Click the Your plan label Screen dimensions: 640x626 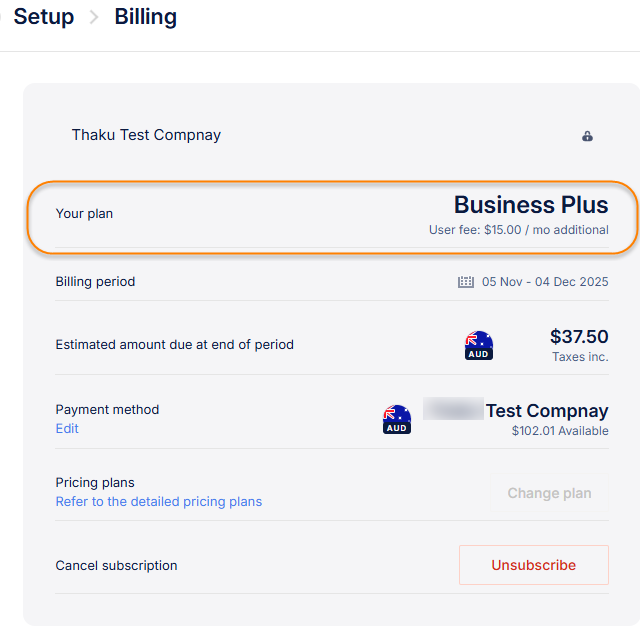(x=84, y=214)
